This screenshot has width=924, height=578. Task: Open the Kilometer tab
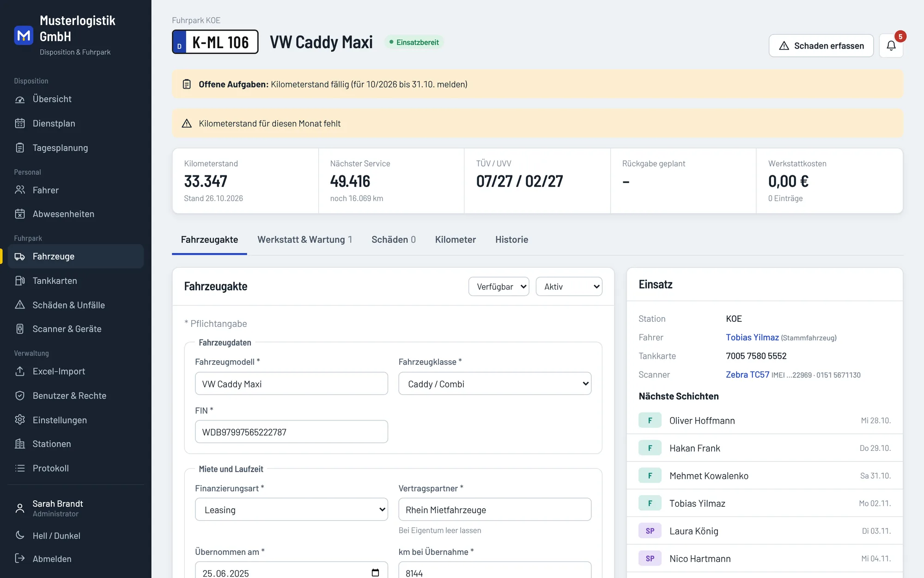click(x=456, y=240)
